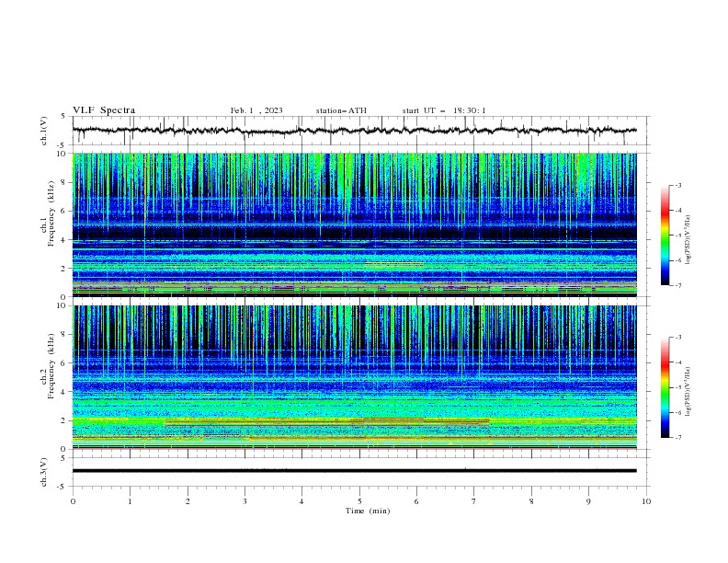
Task: Click the "6" kHz tick on ch.2 axis
Action: click(64, 363)
